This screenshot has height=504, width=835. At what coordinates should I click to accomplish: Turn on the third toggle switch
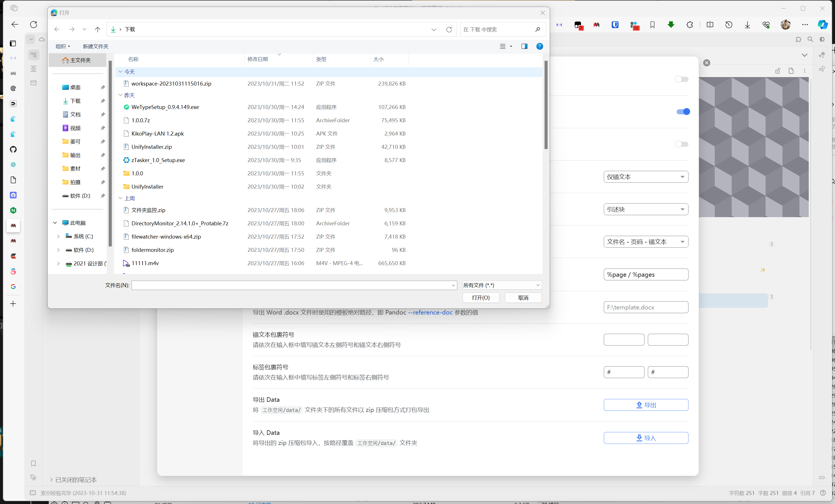point(681,144)
